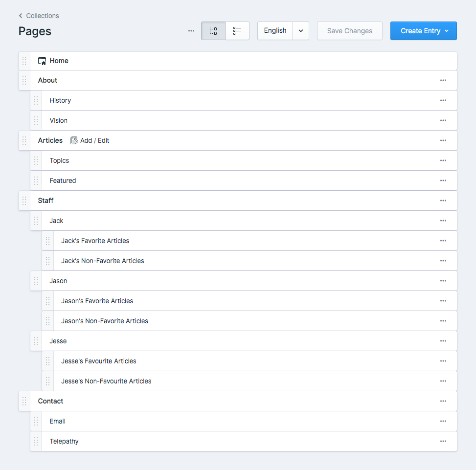Click the Save Changes button
Image resolution: width=476 pixels, height=470 pixels.
(x=349, y=30)
